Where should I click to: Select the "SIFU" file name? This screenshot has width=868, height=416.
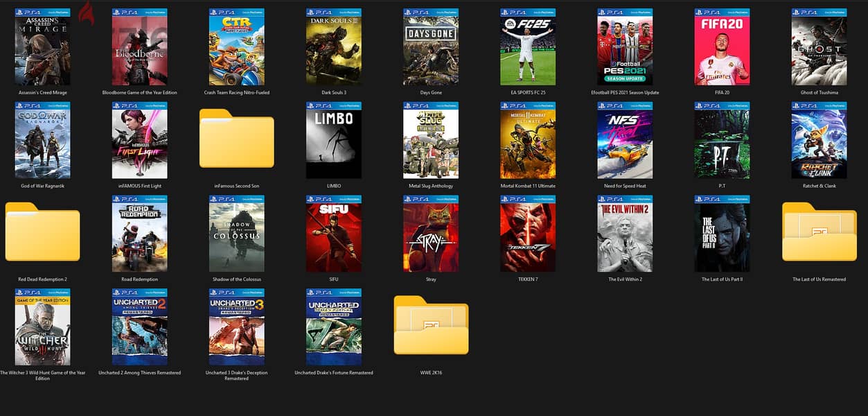[333, 279]
